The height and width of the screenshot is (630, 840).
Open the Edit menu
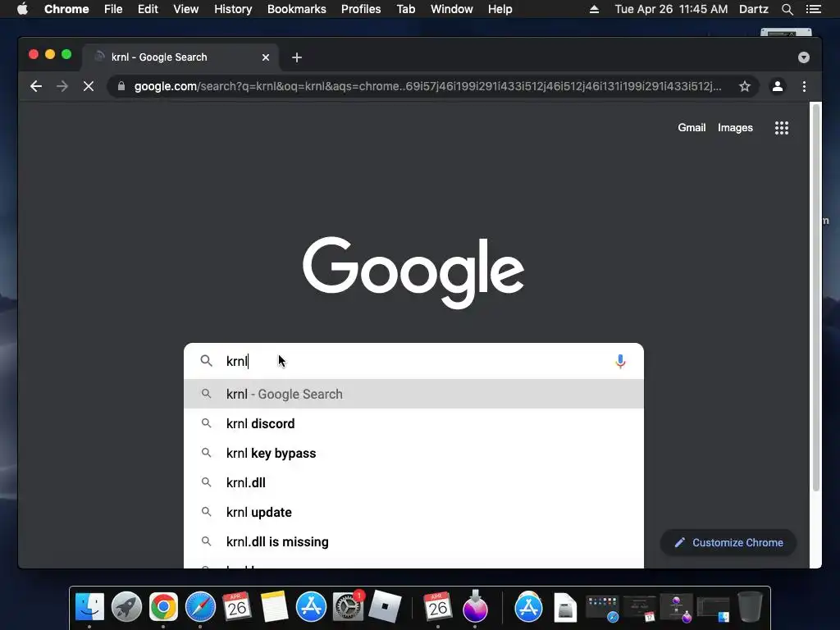click(148, 9)
